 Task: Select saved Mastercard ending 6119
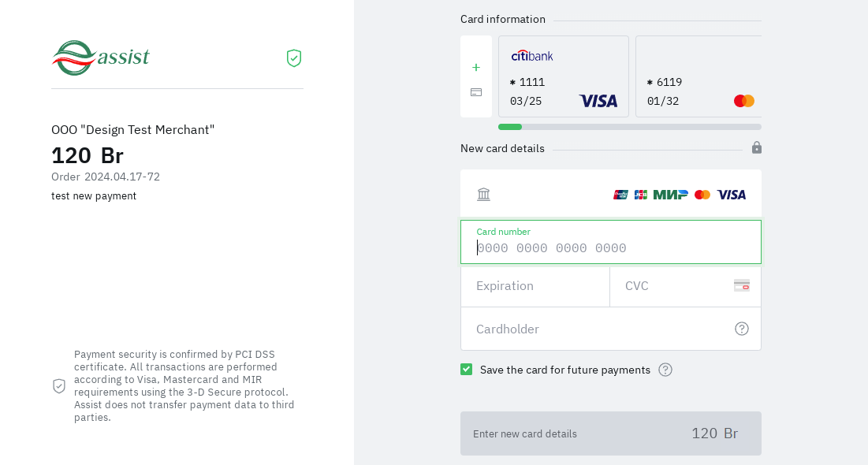pos(698,76)
